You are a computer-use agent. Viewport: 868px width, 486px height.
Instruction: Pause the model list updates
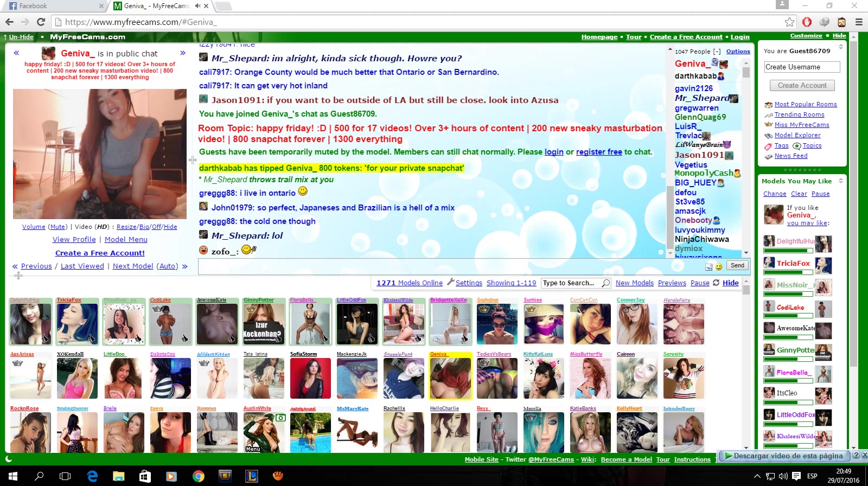click(x=700, y=283)
